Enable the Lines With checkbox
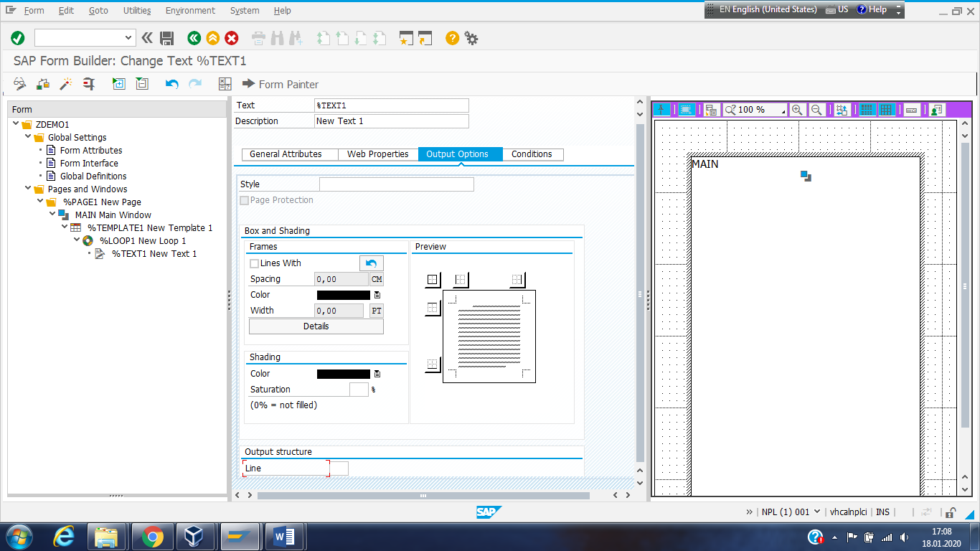Screen dimensions: 980x551 (254, 263)
